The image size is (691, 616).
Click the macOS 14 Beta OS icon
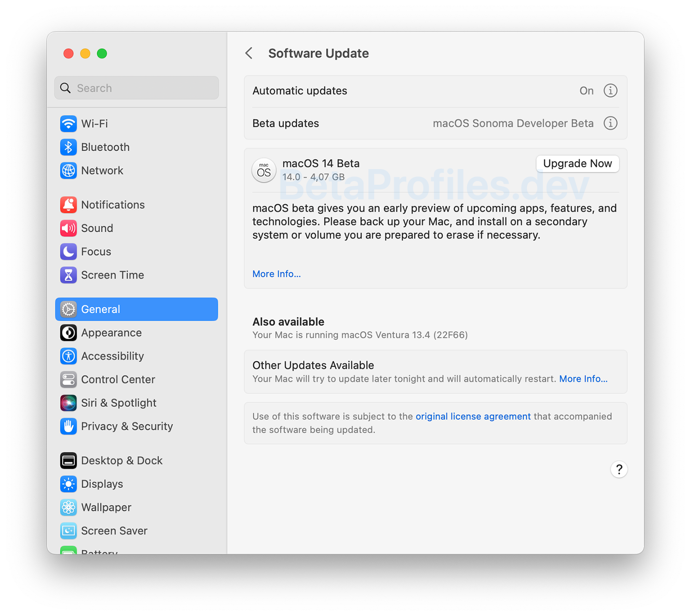tap(264, 170)
